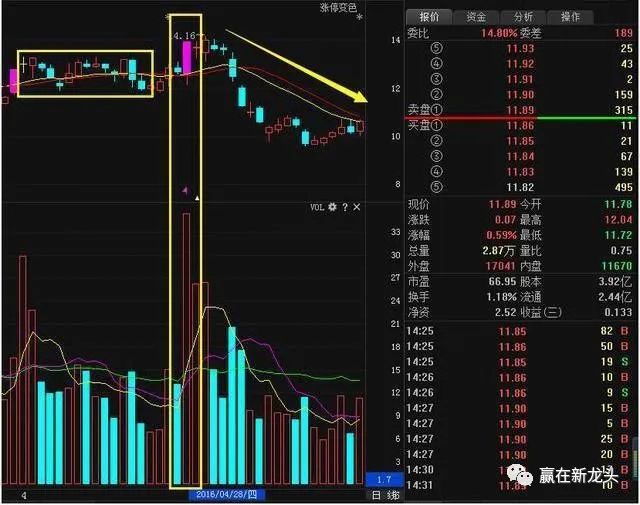The height and width of the screenshot is (505, 640).
Task: Select buy level ④ price 11.83
Action: (x=520, y=172)
